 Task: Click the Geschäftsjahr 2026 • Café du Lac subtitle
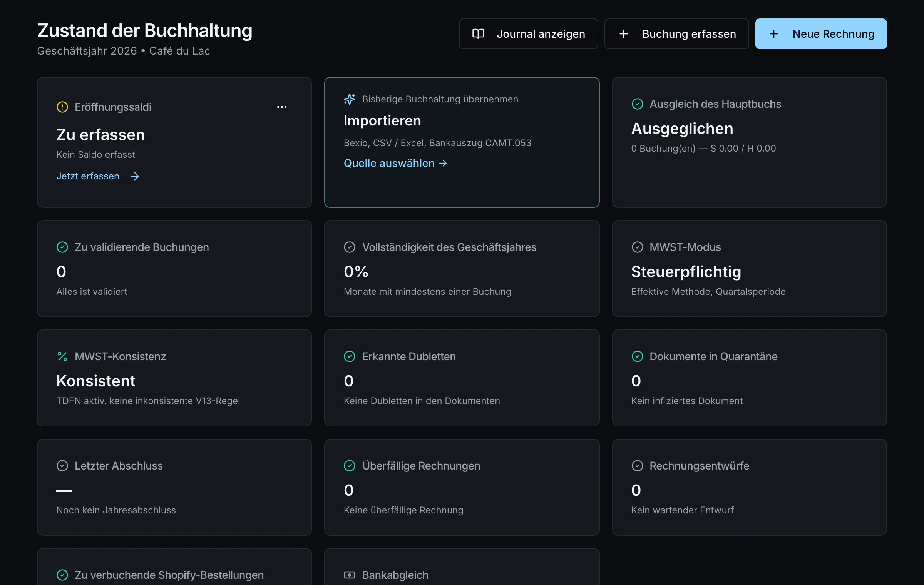click(x=124, y=51)
